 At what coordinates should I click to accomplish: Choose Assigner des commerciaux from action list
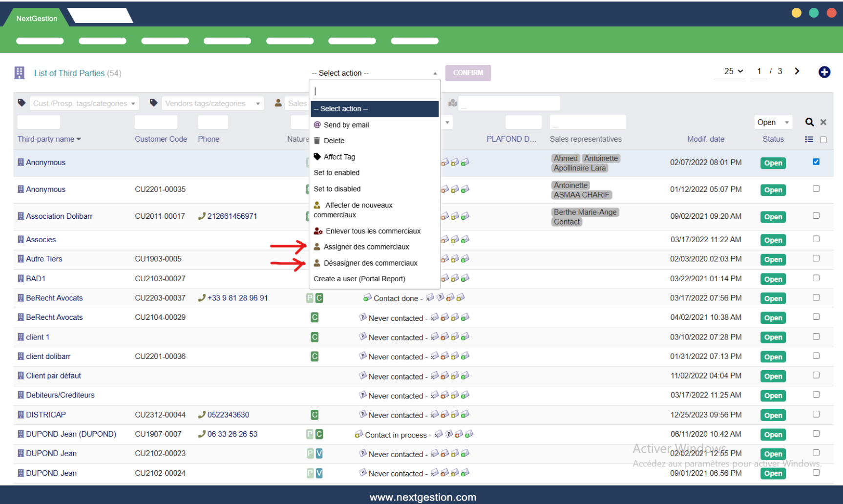366,247
